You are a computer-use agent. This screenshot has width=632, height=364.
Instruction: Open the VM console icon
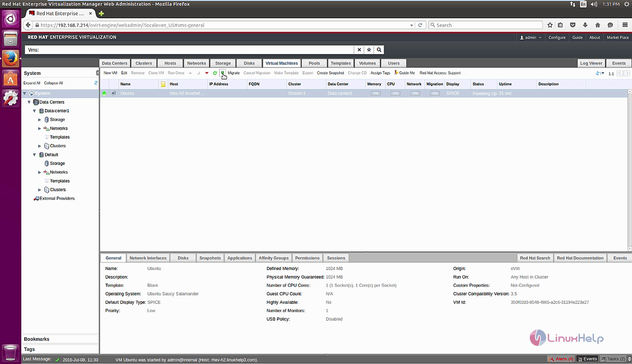click(x=223, y=73)
